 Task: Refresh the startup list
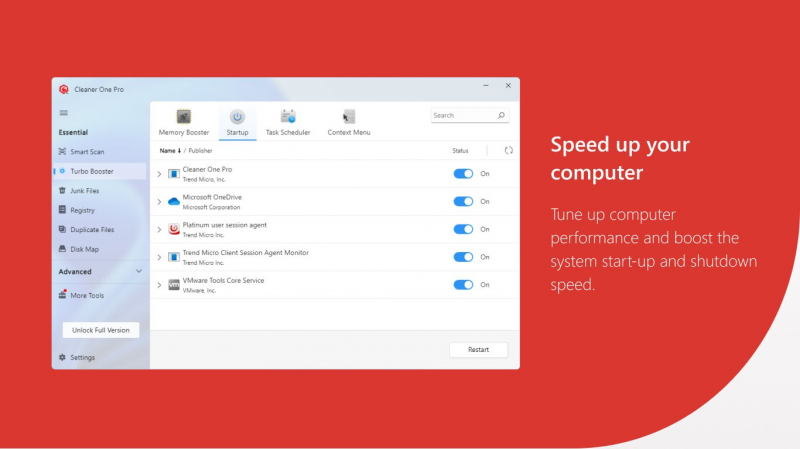[509, 151]
